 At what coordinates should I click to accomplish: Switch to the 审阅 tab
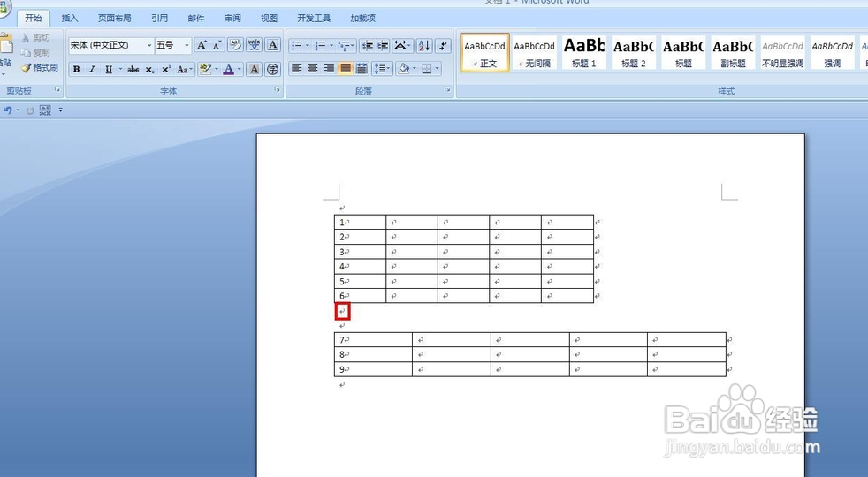click(x=232, y=19)
